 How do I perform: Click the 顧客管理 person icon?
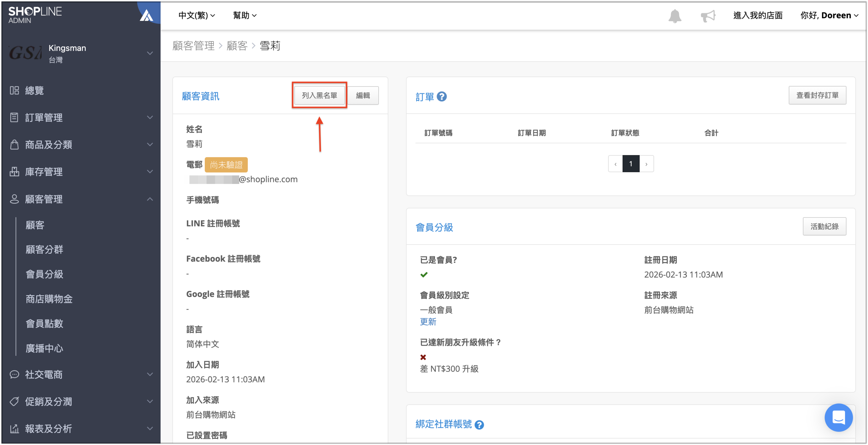[14, 199]
